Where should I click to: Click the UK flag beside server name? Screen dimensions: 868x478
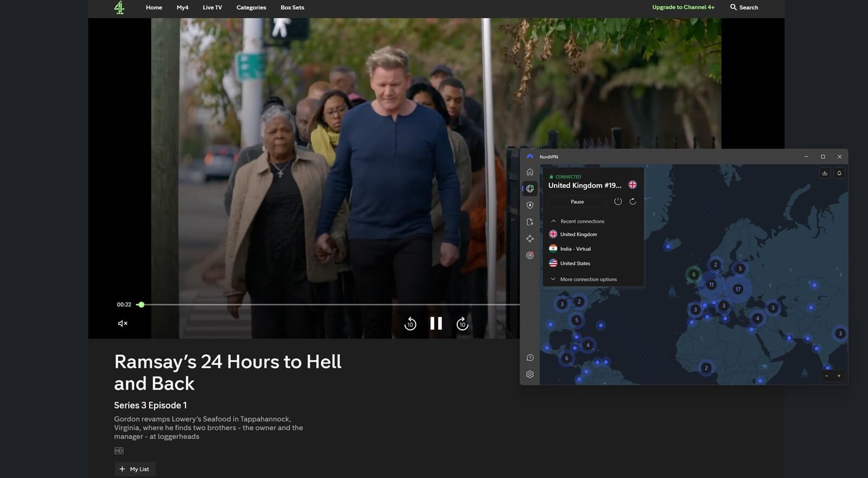click(x=633, y=185)
